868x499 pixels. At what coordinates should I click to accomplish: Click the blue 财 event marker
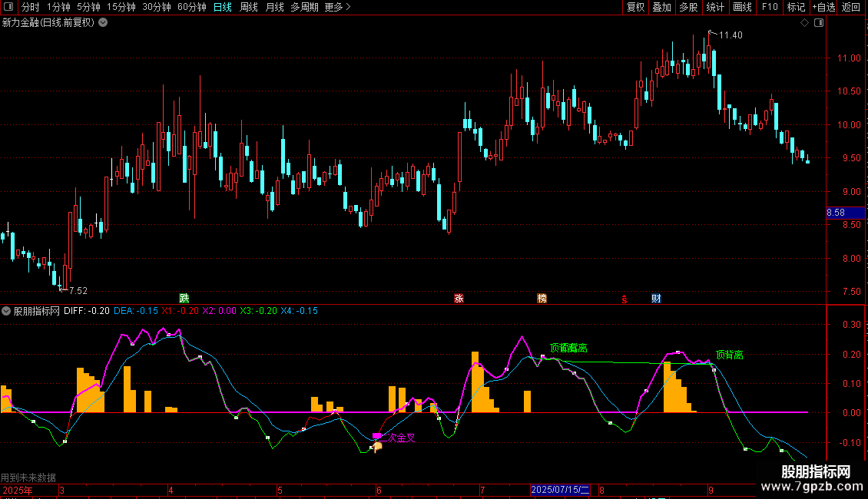[656, 298]
